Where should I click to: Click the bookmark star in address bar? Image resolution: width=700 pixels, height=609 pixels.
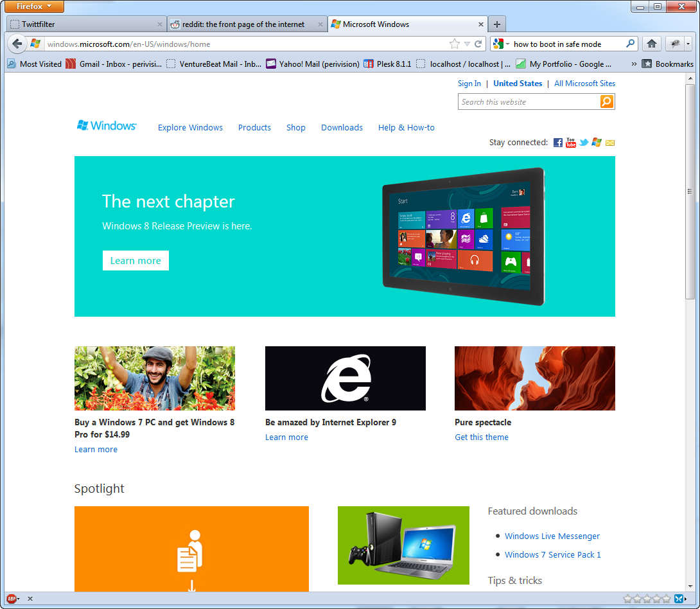455,44
